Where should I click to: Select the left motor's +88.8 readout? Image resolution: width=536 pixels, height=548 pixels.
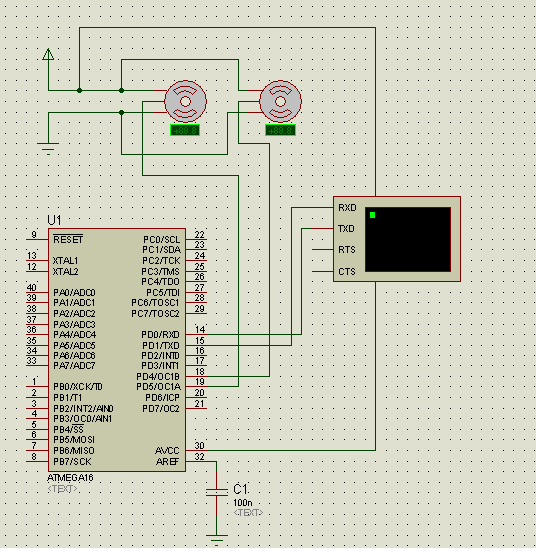(185, 130)
